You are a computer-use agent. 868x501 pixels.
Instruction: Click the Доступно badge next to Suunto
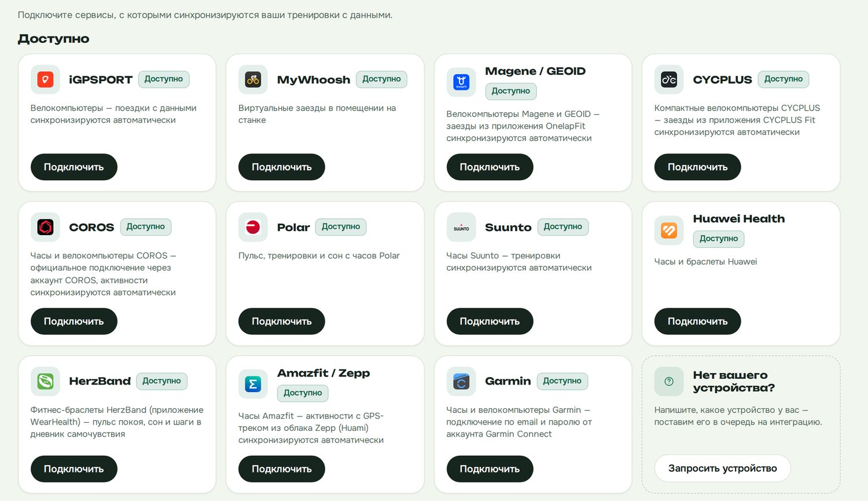[x=563, y=227]
